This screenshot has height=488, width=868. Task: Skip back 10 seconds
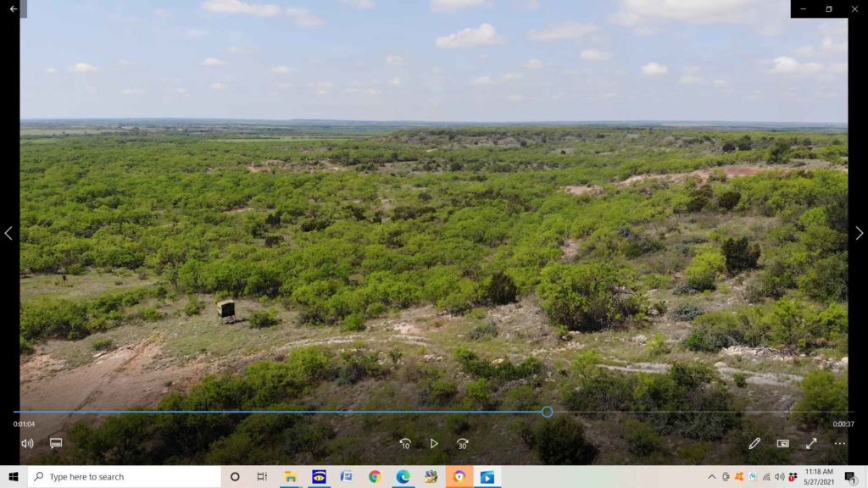405,444
